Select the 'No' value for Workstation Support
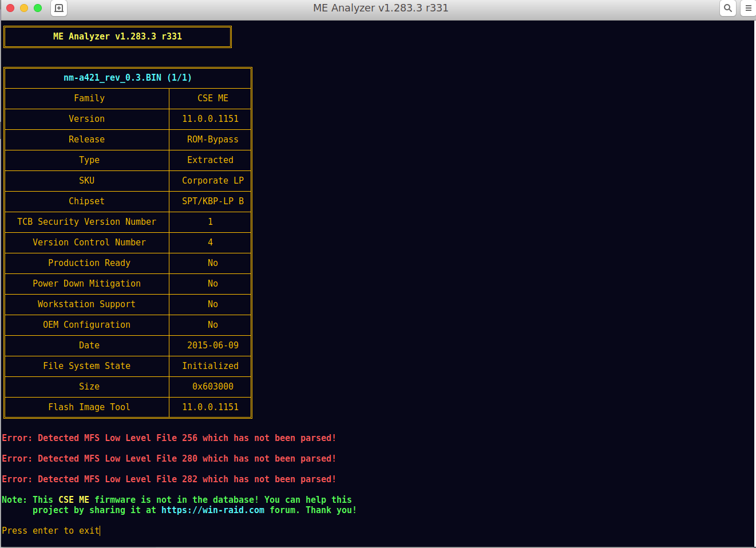 tap(213, 304)
